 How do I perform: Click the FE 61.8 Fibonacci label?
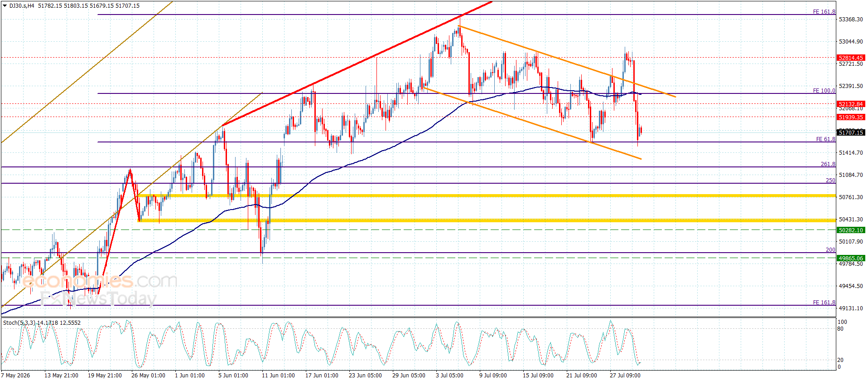pyautogui.click(x=825, y=139)
